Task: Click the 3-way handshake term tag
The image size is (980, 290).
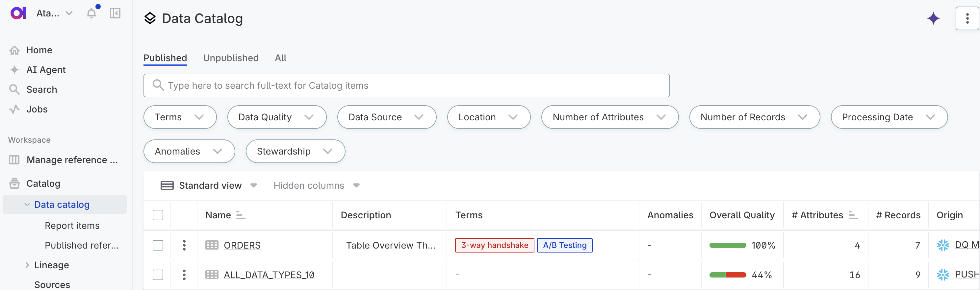Action: pyautogui.click(x=495, y=245)
